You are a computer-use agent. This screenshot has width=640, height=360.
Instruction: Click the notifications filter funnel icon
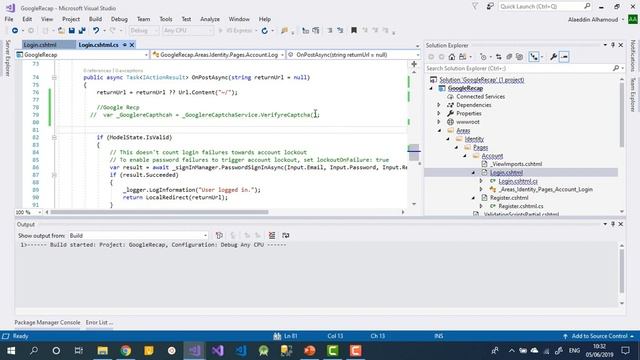[x=475, y=7]
